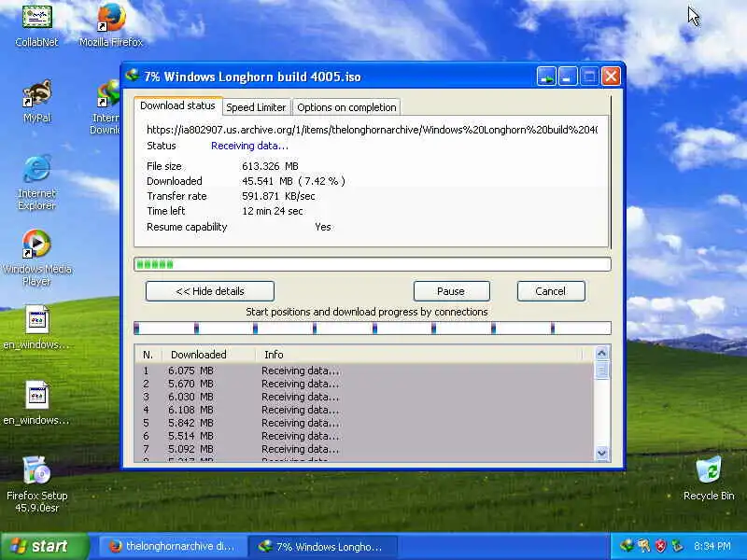Click the Hide details button
The width and height of the screenshot is (747, 560).
coord(210,291)
